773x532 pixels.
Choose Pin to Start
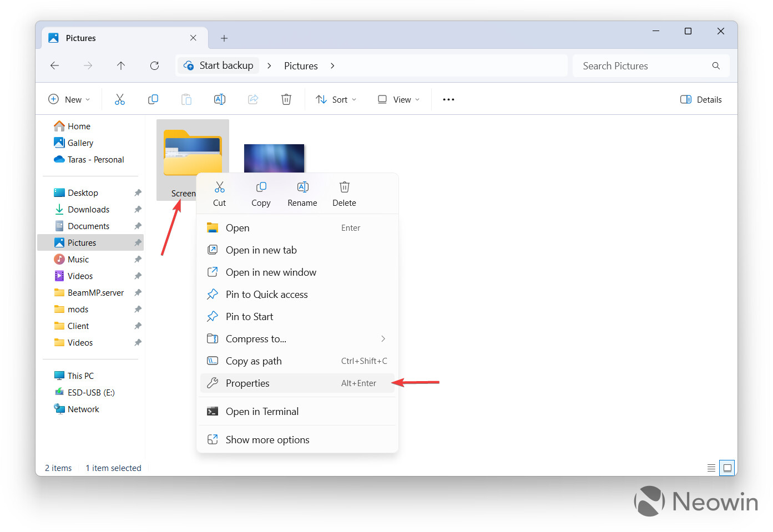(x=297, y=317)
